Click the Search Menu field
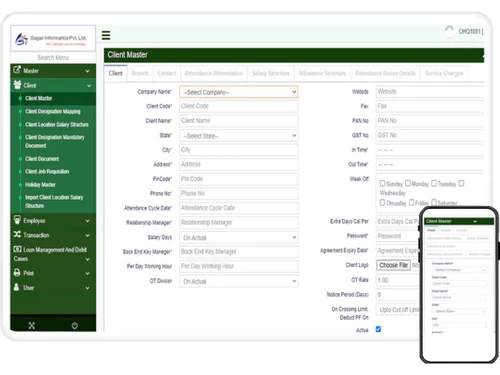This screenshot has height=375, width=500. click(53, 58)
